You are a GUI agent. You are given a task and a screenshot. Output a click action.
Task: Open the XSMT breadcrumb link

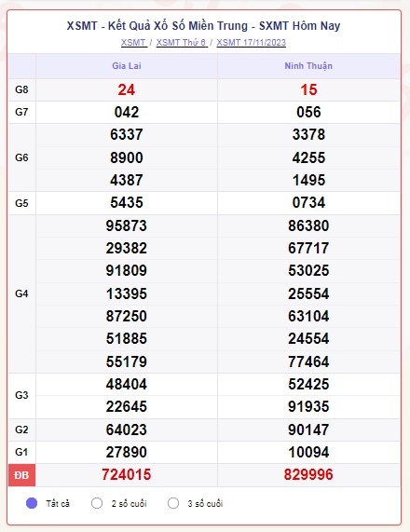(x=134, y=43)
